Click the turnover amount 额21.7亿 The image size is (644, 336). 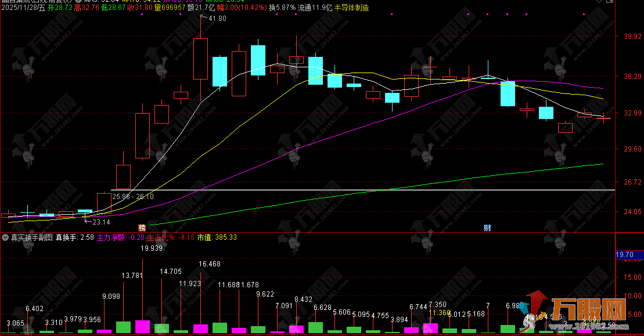202,8
